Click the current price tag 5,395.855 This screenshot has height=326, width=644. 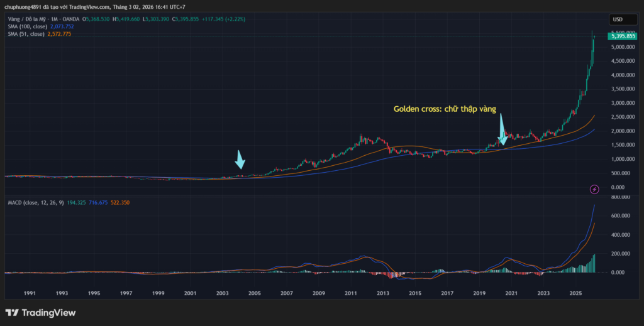pyautogui.click(x=622, y=37)
